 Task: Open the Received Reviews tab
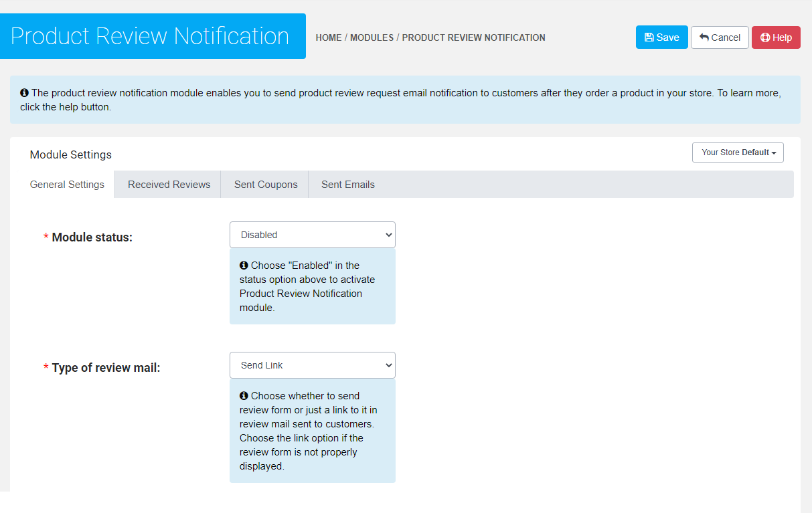pyautogui.click(x=169, y=185)
